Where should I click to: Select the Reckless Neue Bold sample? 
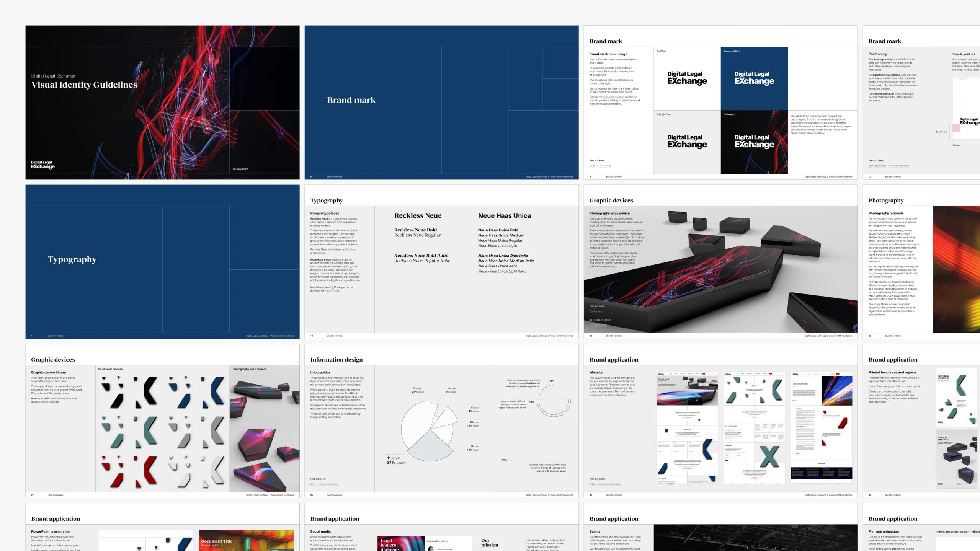click(x=415, y=230)
